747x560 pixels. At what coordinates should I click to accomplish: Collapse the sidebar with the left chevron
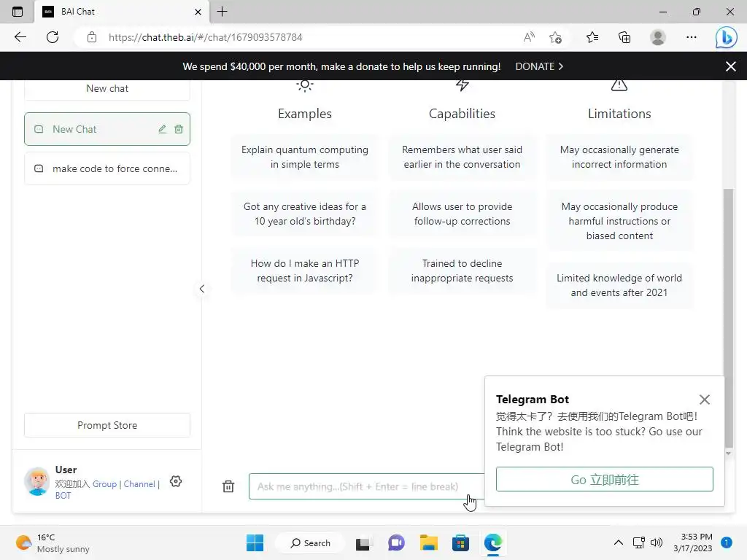(x=202, y=289)
